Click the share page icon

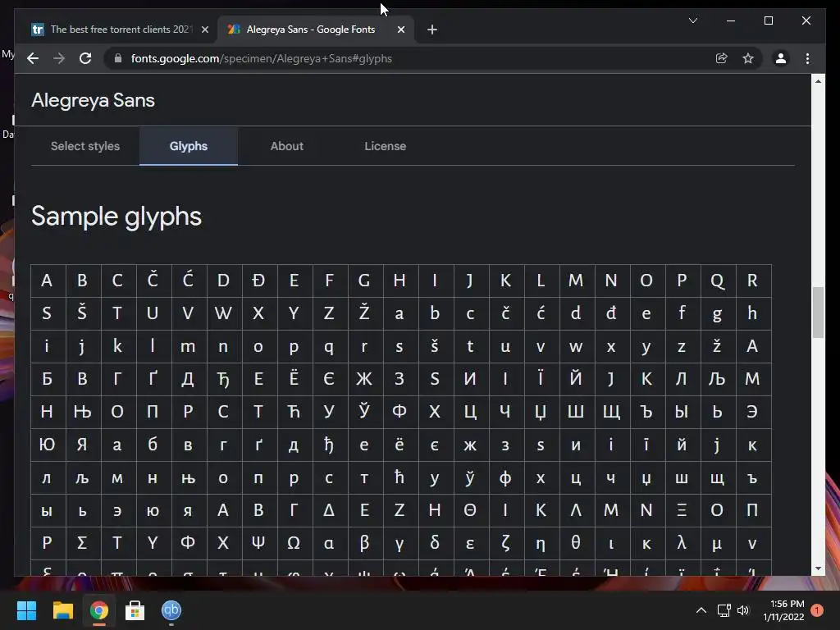[x=722, y=58]
